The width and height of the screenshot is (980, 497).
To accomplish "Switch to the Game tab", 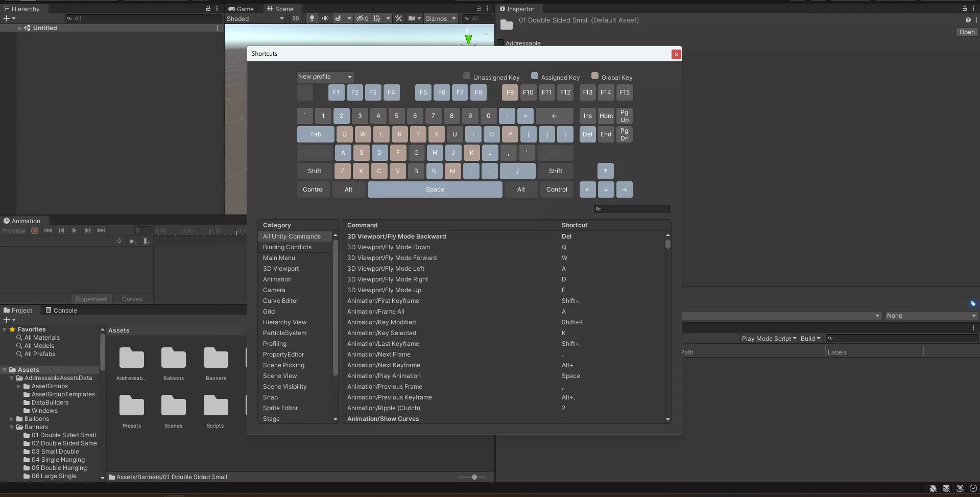I will [241, 9].
